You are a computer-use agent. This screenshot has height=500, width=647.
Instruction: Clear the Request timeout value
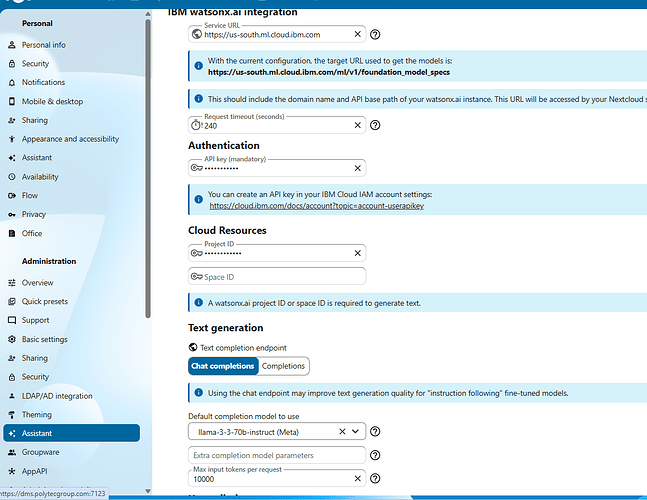coord(357,125)
